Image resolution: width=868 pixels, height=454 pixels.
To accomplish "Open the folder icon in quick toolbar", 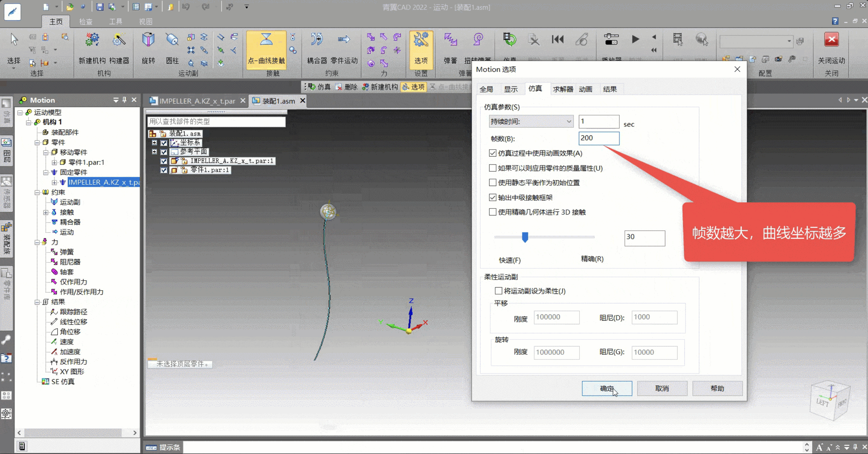I will (70, 7).
